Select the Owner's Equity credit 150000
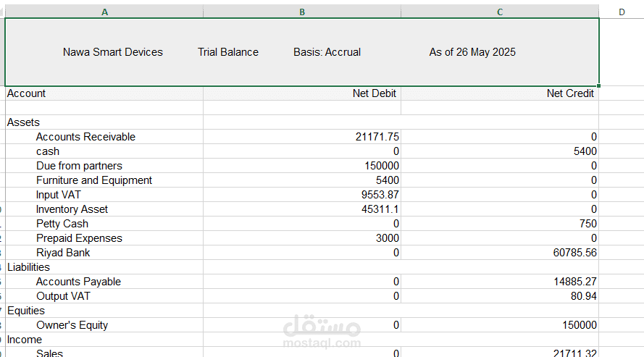This screenshot has width=644, height=357. point(500,325)
